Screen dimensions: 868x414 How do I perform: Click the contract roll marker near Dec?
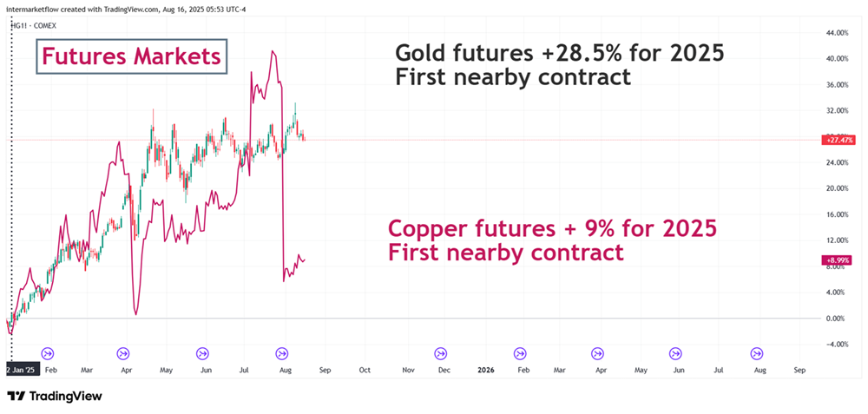click(442, 353)
